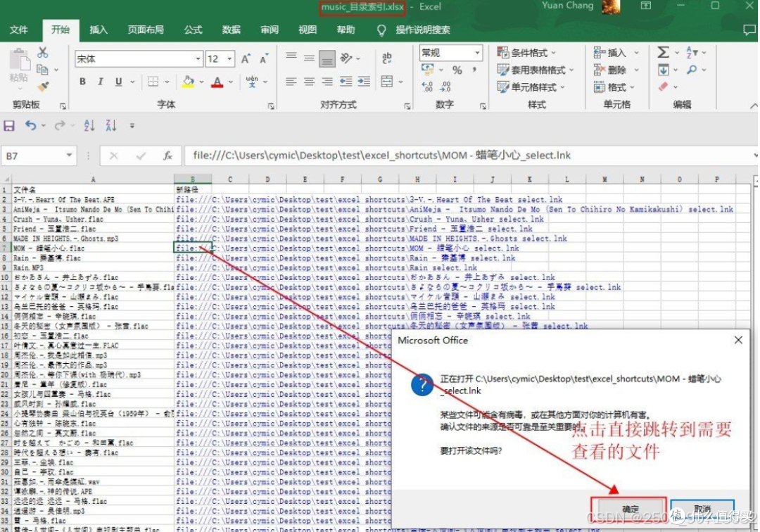Toggle Italic formatting

(101, 82)
